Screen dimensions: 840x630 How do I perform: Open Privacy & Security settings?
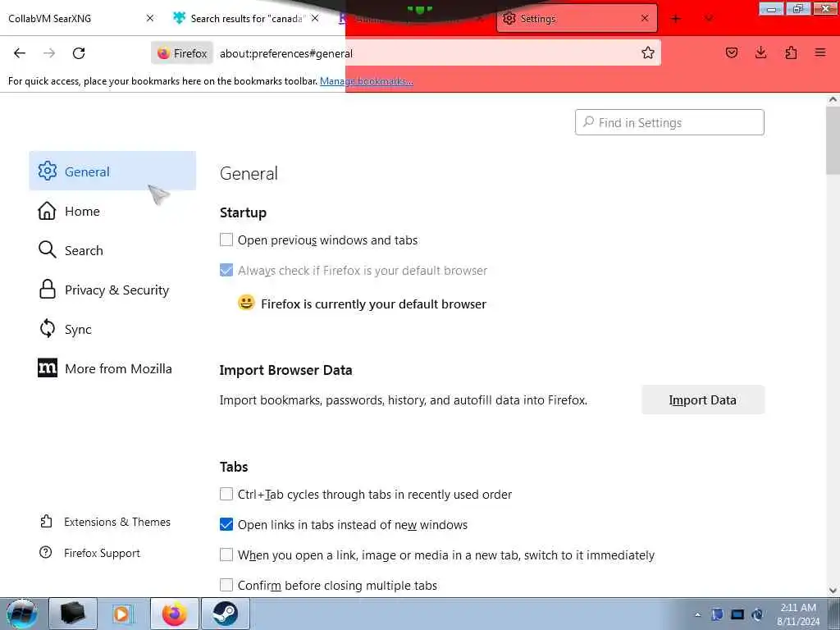pyautogui.click(x=112, y=290)
